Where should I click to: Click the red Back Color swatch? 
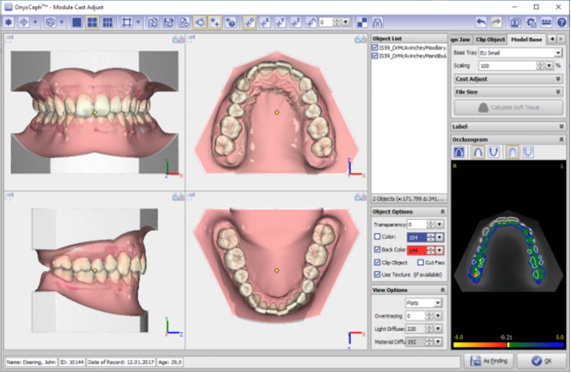click(417, 250)
